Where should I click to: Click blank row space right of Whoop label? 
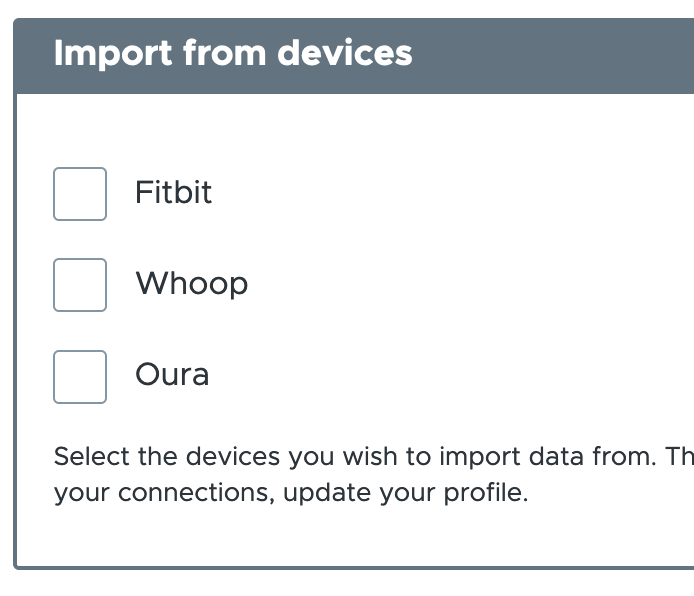[x=469, y=285]
